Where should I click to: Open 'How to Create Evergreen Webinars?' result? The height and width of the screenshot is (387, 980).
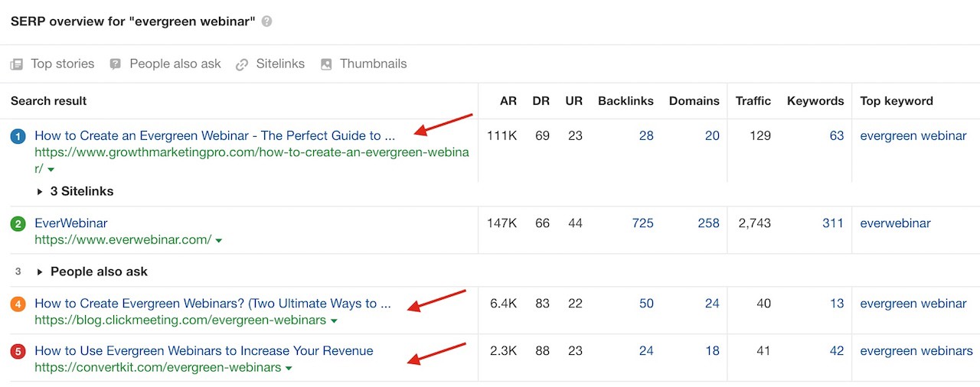(213, 304)
